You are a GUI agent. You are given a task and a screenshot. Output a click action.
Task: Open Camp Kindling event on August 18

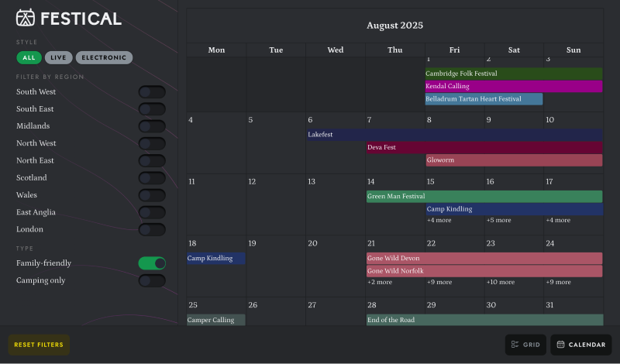(216, 259)
